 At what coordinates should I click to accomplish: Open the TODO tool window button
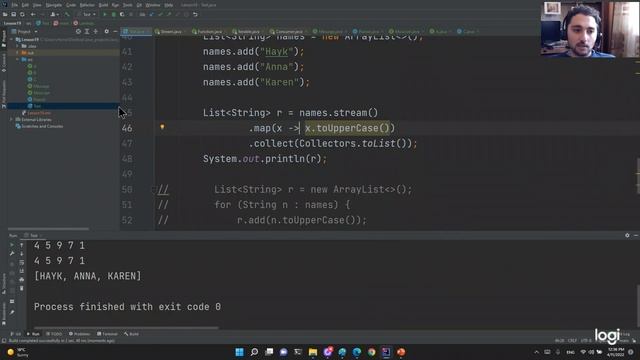click(54, 334)
